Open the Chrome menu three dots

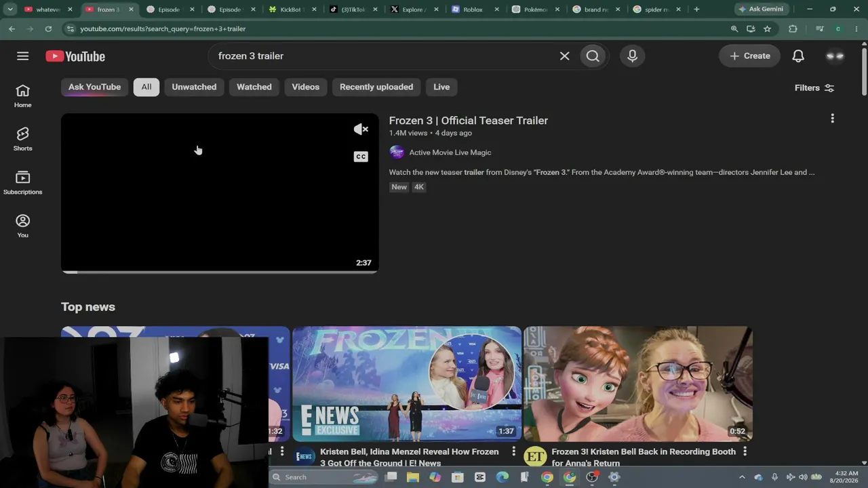click(x=856, y=29)
